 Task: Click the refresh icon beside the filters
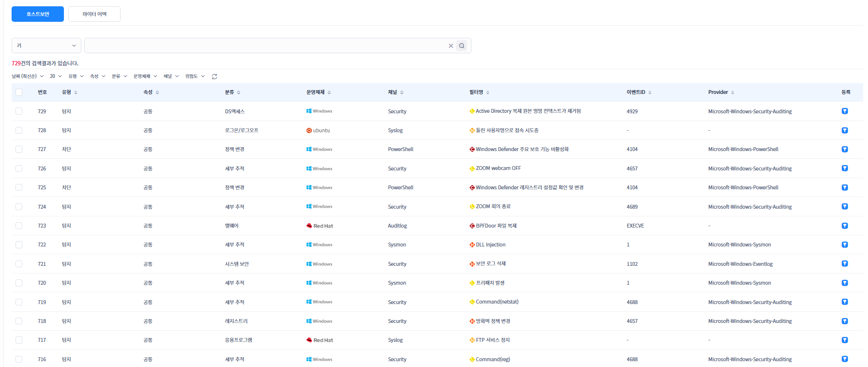pyautogui.click(x=214, y=76)
